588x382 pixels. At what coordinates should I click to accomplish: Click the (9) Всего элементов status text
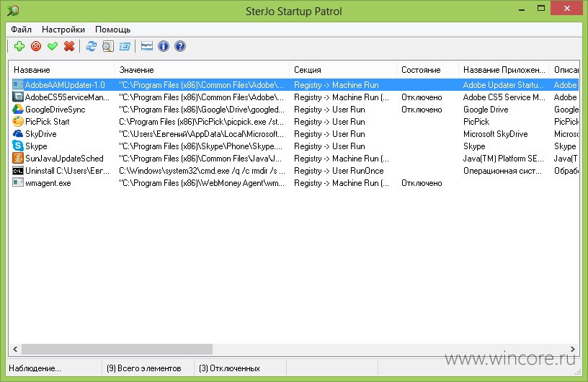pos(143,368)
